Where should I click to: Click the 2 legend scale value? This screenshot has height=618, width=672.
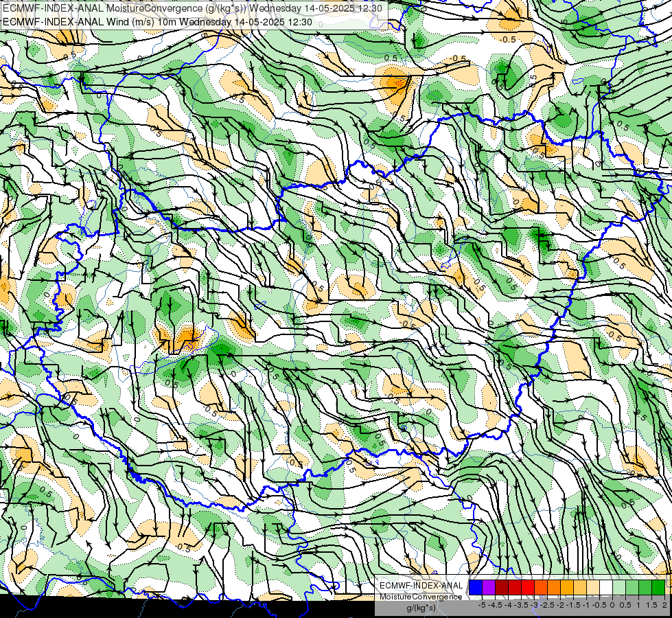pos(664,605)
